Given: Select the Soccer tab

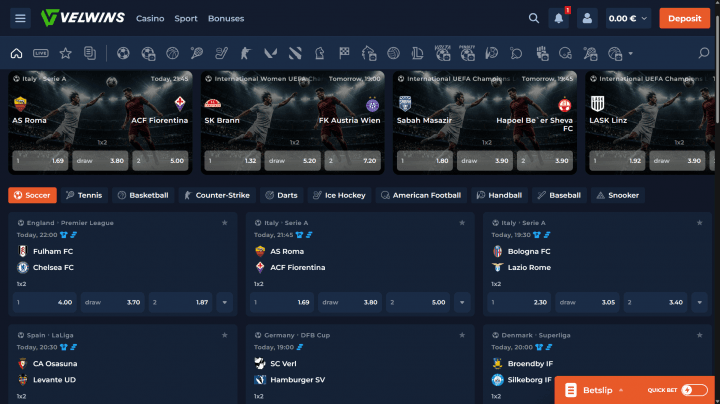Looking at the screenshot, I should coord(32,195).
